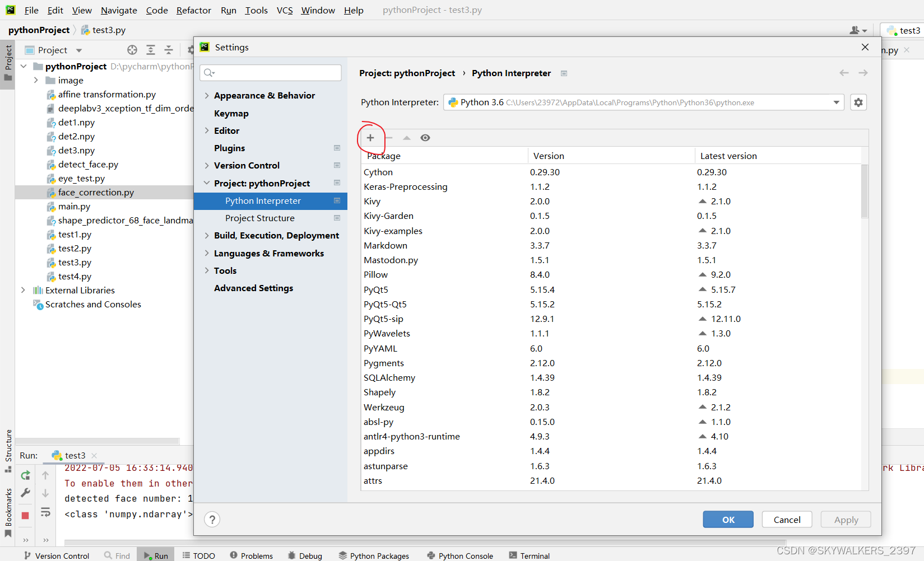This screenshot has height=561, width=924.
Task: Go forward with the navigation arrow
Action: point(863,73)
